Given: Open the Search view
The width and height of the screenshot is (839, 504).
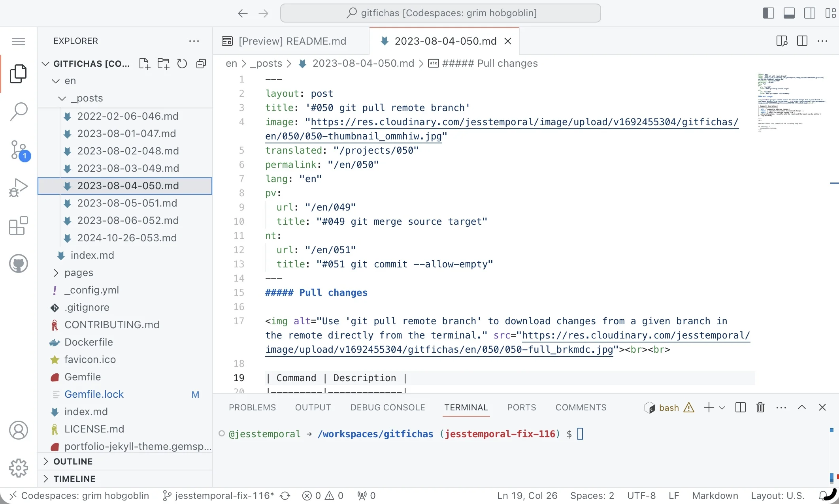Looking at the screenshot, I should pos(18,112).
